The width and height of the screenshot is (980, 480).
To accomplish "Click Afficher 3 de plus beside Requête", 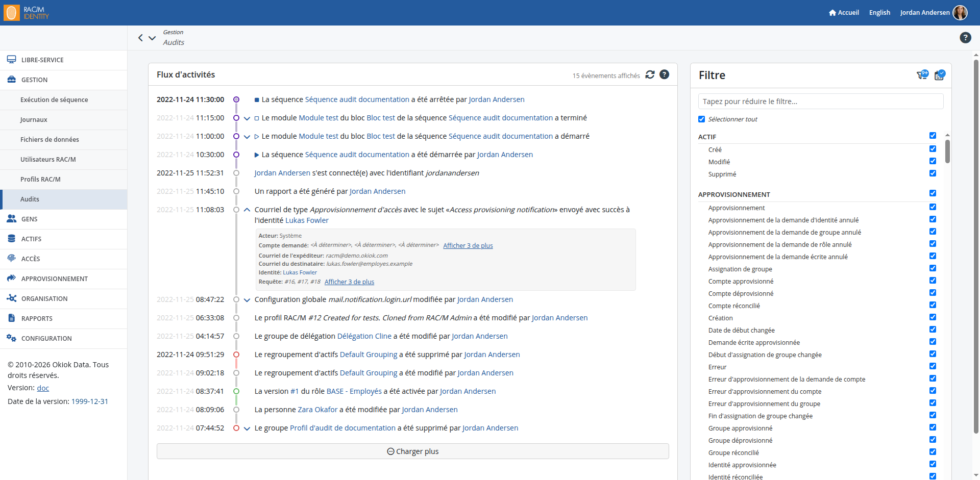I will coord(349,282).
